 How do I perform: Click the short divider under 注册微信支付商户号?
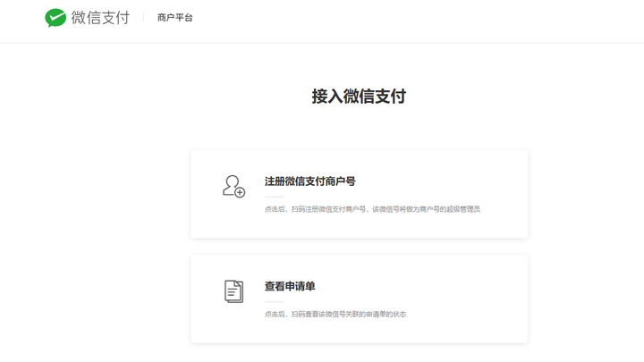point(274,196)
